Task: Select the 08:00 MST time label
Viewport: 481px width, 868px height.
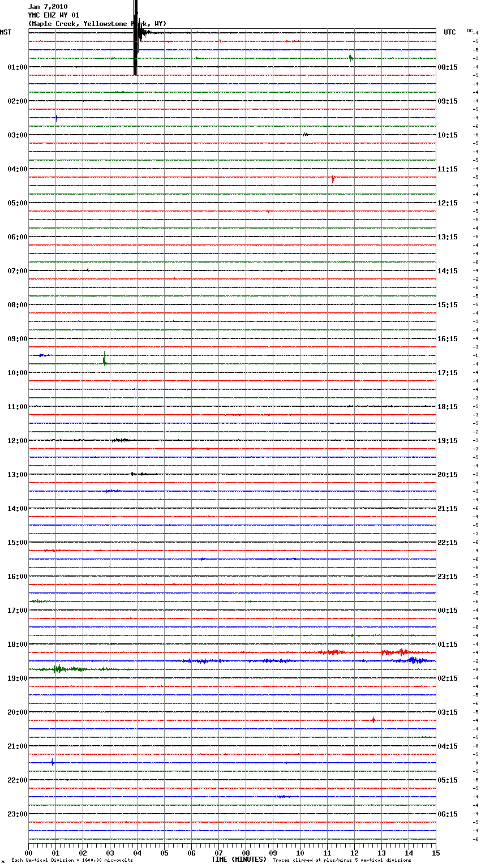Action: 18,305
